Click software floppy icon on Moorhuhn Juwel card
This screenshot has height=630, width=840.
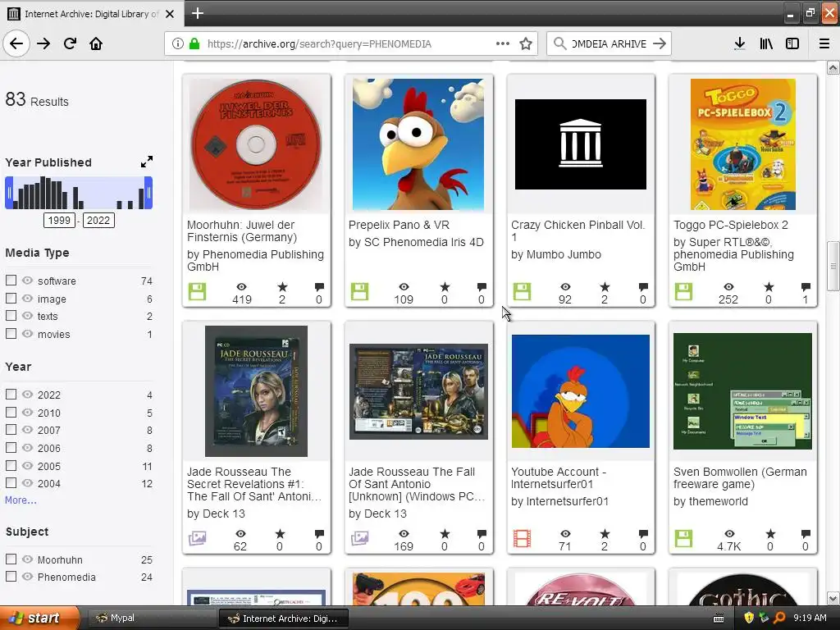pyautogui.click(x=197, y=291)
